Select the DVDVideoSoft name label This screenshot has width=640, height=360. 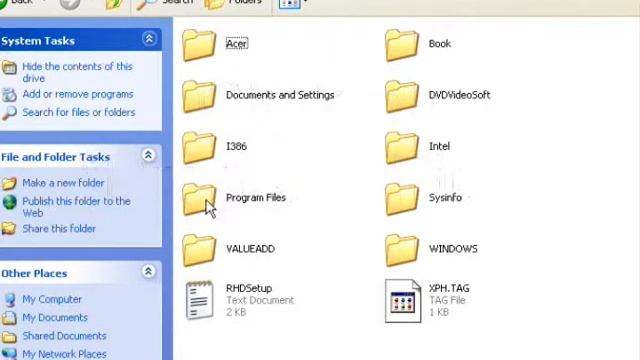pyautogui.click(x=460, y=95)
